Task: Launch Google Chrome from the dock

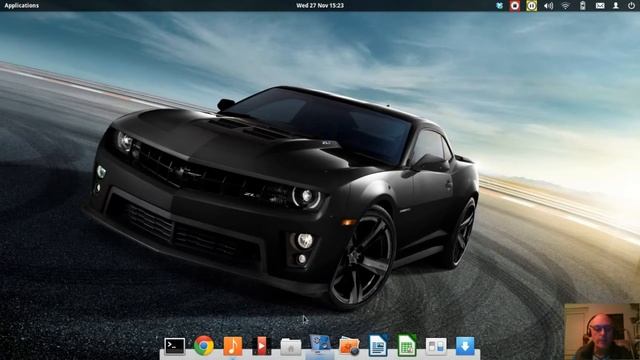Action: pyautogui.click(x=204, y=346)
